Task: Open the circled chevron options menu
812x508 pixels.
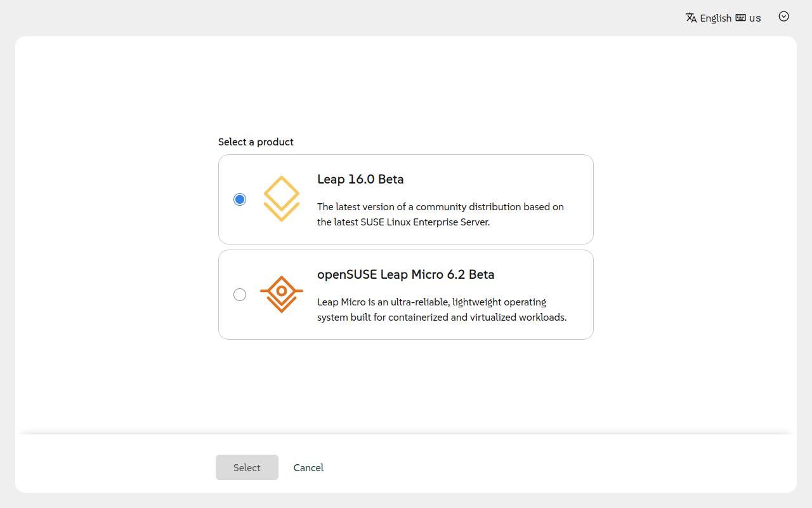Action: (783, 17)
